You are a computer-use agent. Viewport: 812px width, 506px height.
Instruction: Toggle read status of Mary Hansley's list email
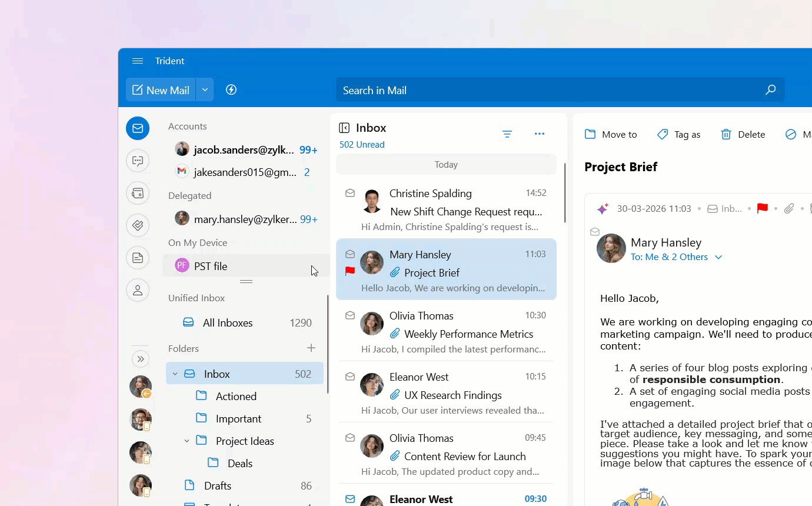(x=350, y=254)
